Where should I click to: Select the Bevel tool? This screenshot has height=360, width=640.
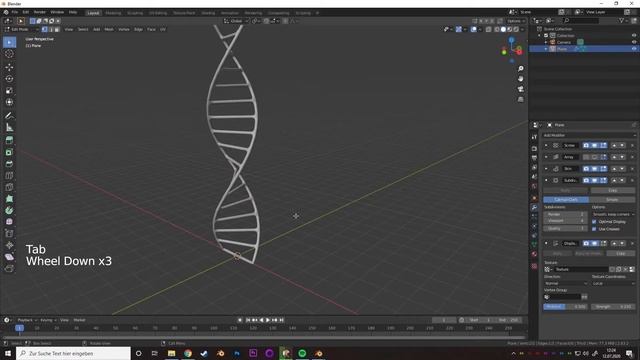9,164
